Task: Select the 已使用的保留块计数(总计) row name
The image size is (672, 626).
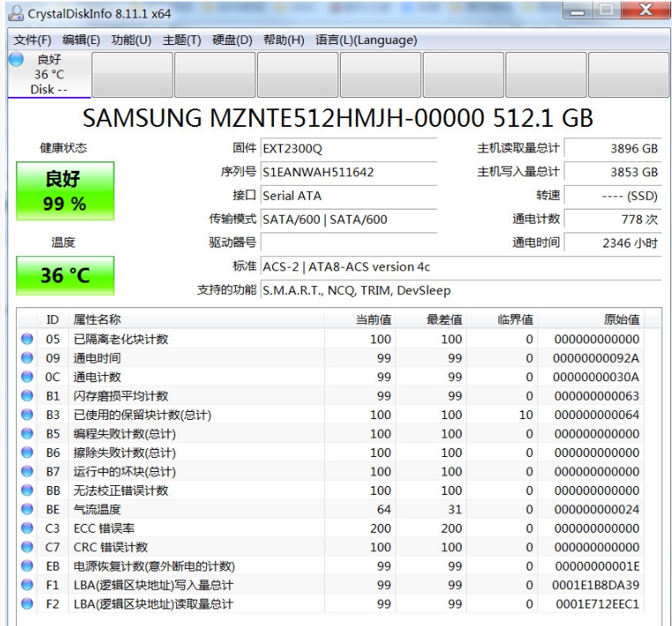Action: coord(143,416)
